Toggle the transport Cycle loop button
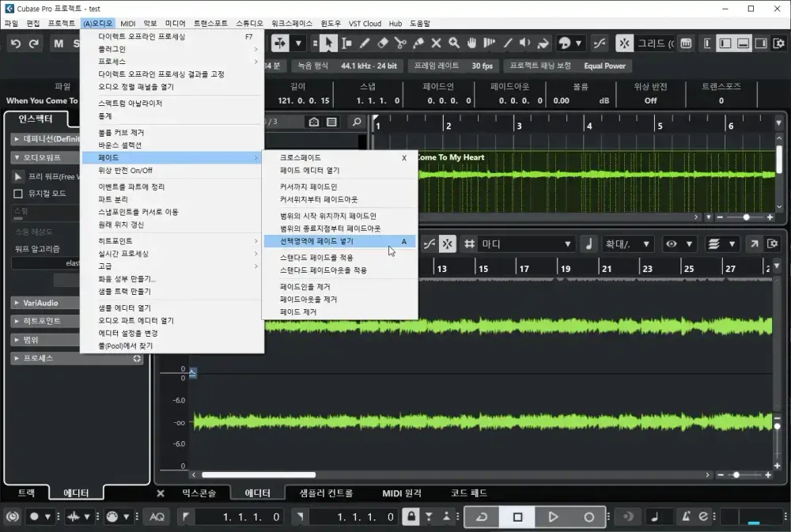 click(481, 517)
